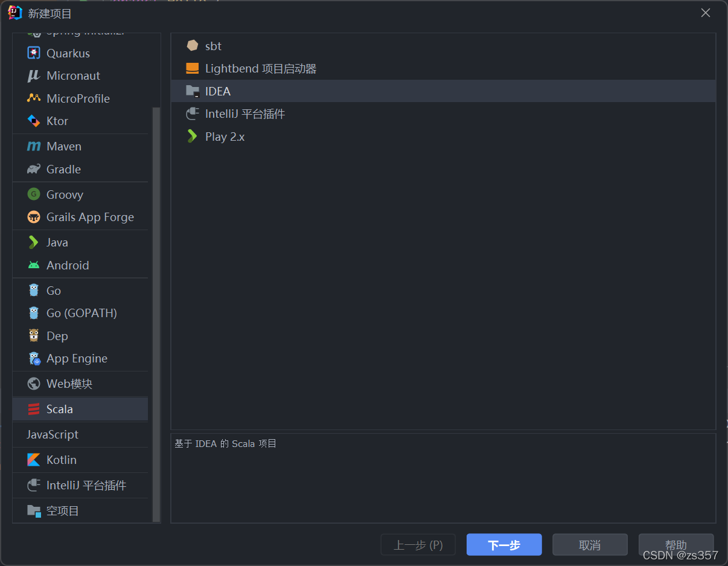Select the IDEA template row
Image resolution: width=728 pixels, height=566 pixels.
click(x=443, y=91)
